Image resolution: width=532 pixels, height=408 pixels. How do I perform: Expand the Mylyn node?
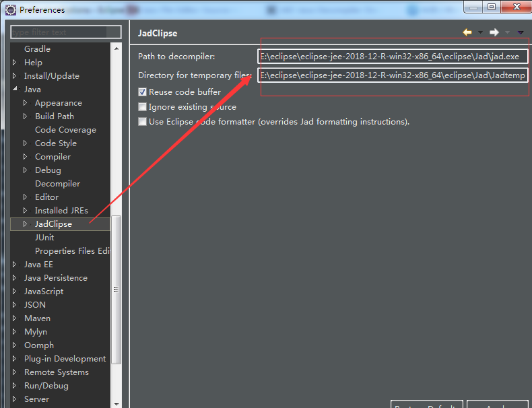(x=14, y=331)
